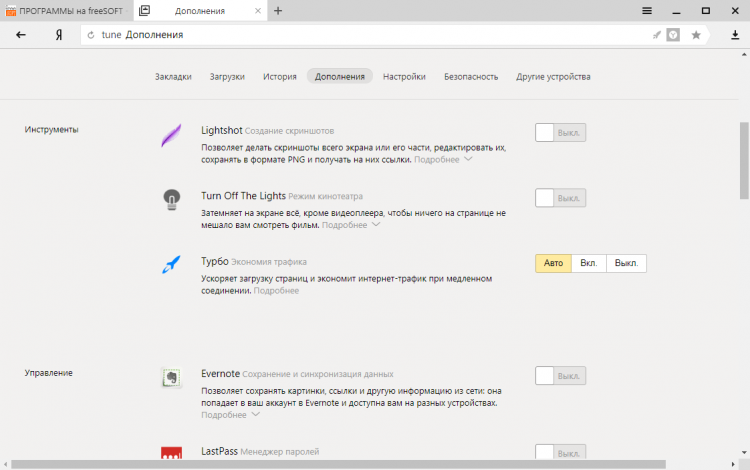Go back with the arrow button
This screenshot has width=750, height=470.
(x=21, y=34)
